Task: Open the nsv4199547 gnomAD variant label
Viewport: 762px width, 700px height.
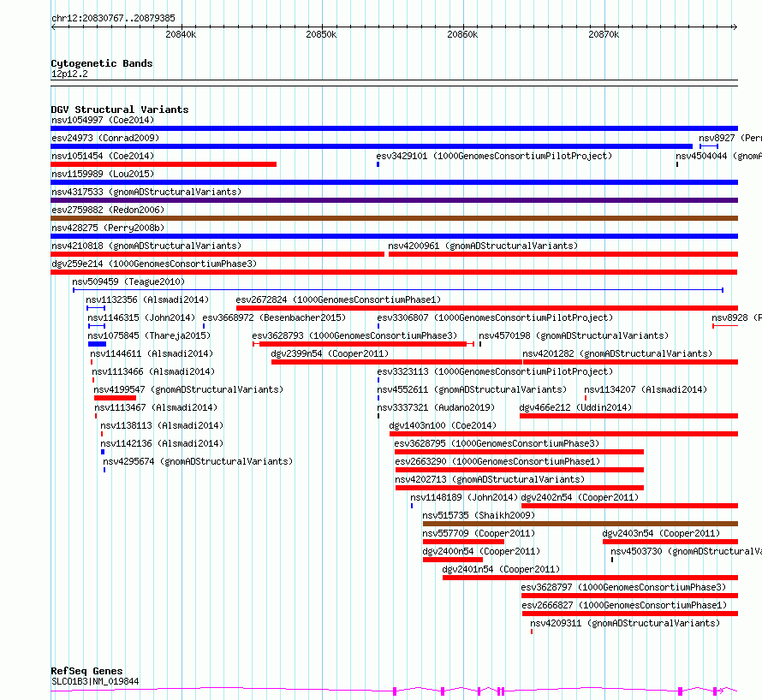Action: pos(188,389)
